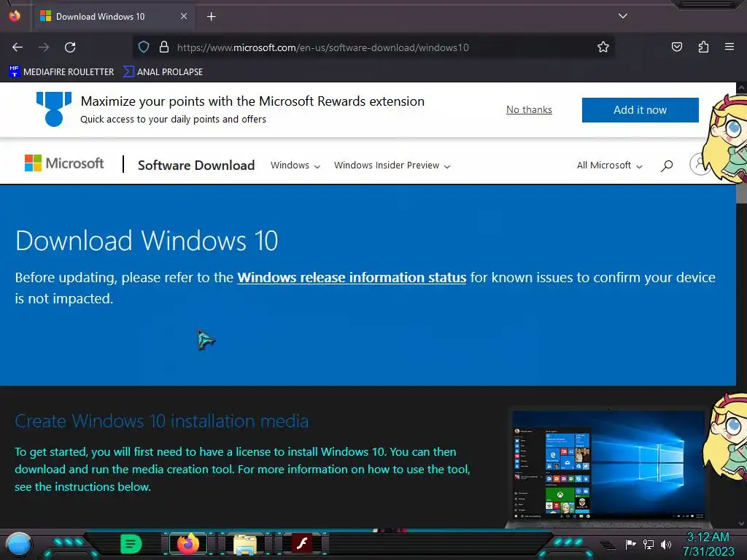Close the Download Windows 10 tab
This screenshot has height=560, width=747.
pos(184,16)
